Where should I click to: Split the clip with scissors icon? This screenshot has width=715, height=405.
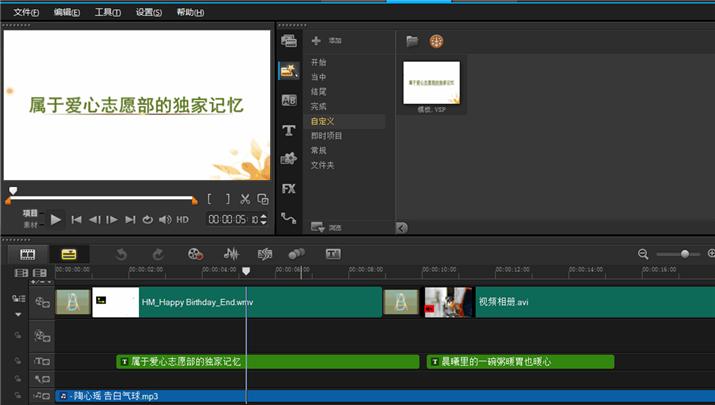click(x=245, y=199)
